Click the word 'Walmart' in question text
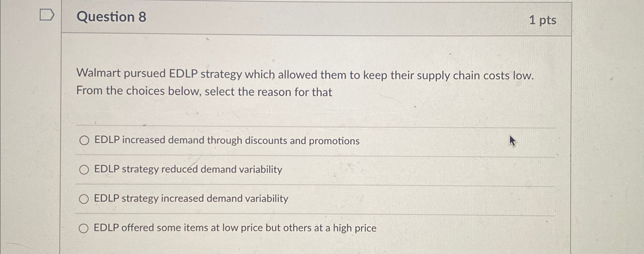Screen dimensions: 644x254 click(x=99, y=73)
